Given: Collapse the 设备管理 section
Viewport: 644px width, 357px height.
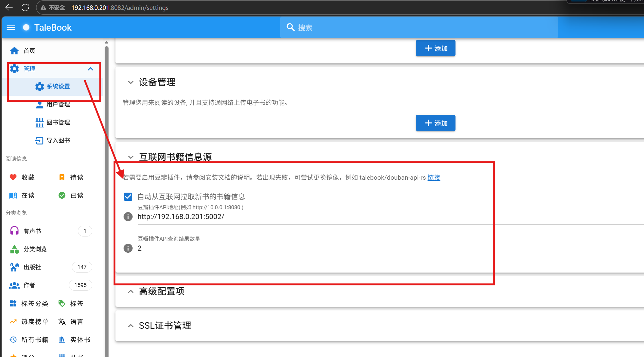Looking at the screenshot, I should (x=130, y=82).
